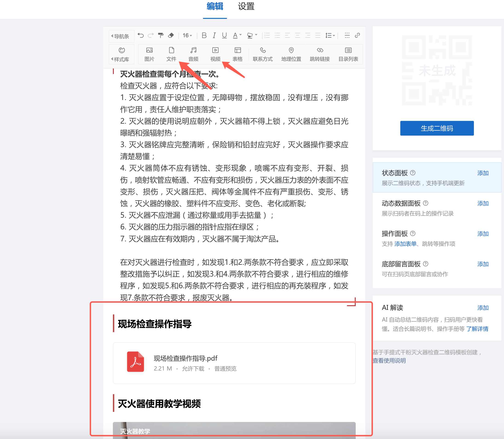Toggle italic formatting
Viewport: 504px width, 439px height.
coord(214,36)
